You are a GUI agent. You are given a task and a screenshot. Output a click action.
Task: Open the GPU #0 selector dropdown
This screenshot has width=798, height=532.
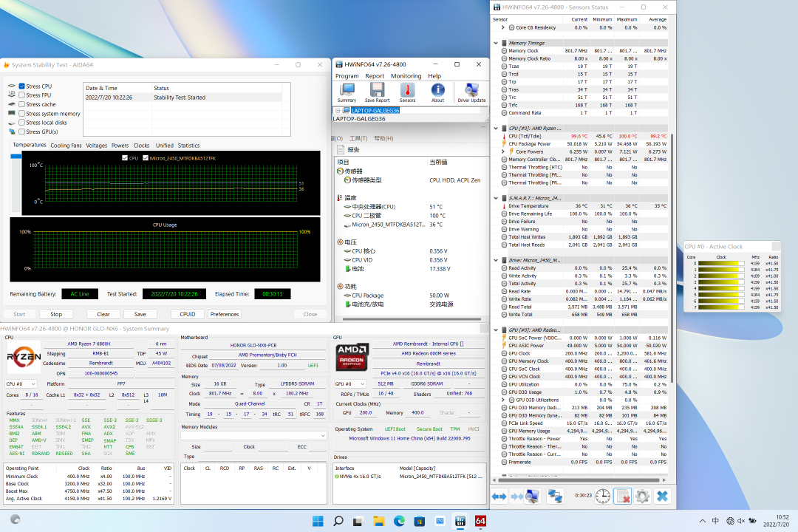tap(351, 384)
